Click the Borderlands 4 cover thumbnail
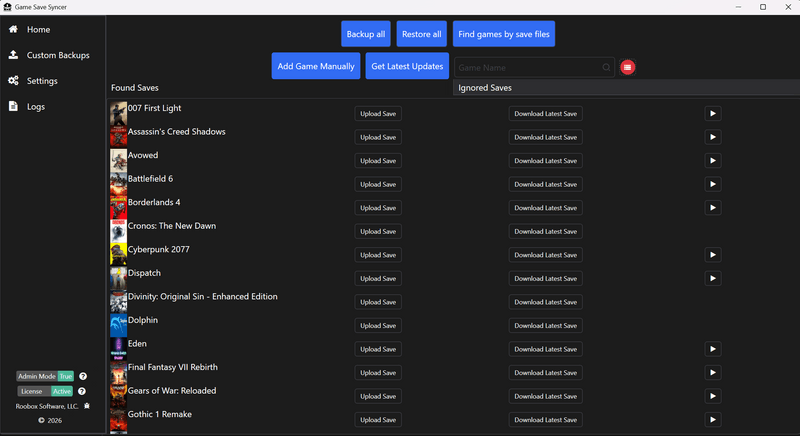The image size is (800, 436). (118, 208)
